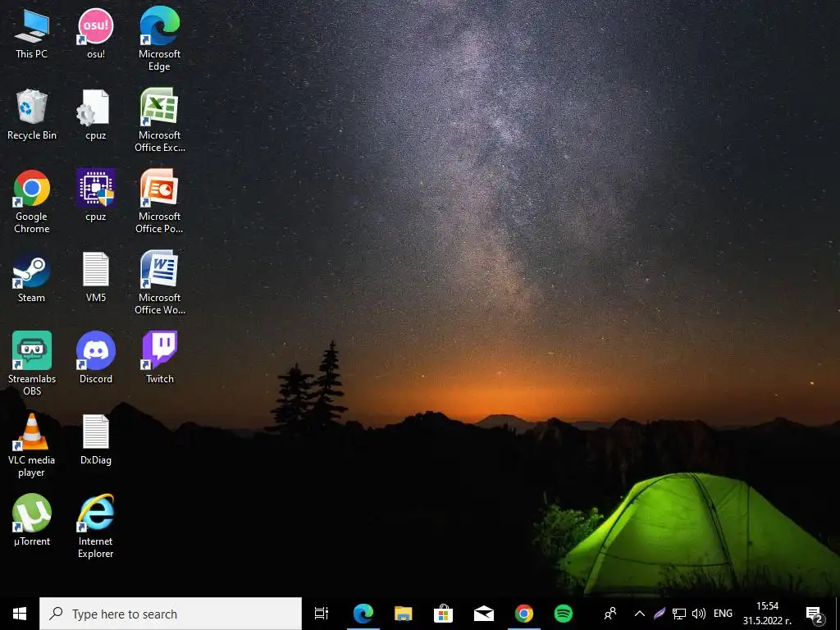Open the network status tray icon

click(x=678, y=614)
